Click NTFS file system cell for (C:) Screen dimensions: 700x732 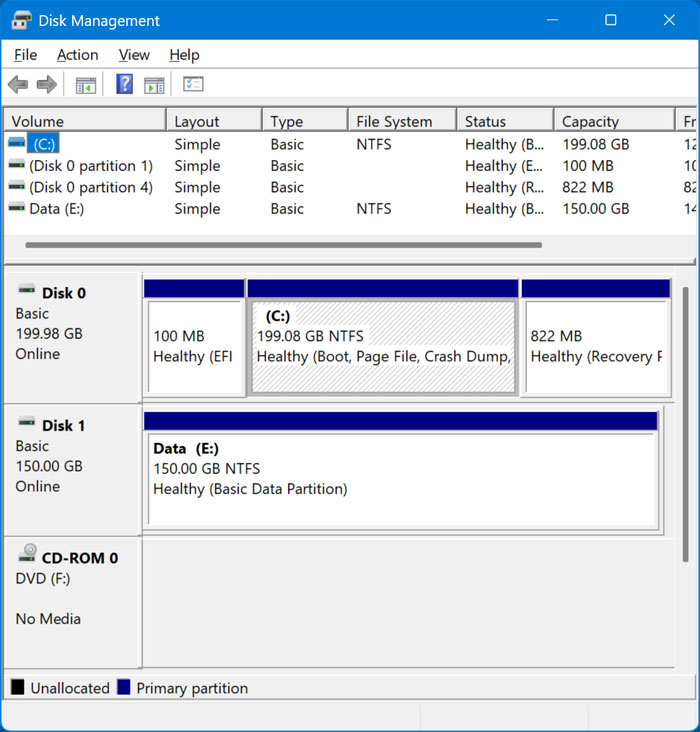click(x=374, y=144)
